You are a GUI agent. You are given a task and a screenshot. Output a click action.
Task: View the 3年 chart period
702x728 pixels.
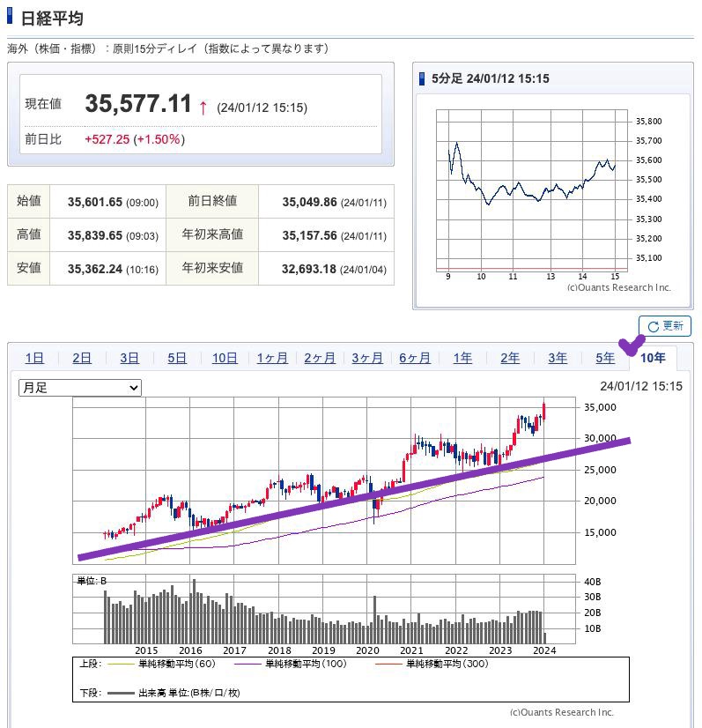click(x=558, y=358)
